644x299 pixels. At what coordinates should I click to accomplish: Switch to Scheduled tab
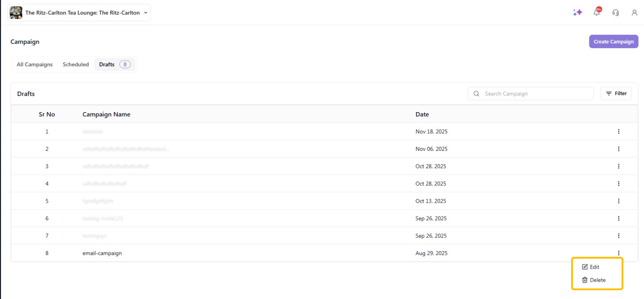76,64
